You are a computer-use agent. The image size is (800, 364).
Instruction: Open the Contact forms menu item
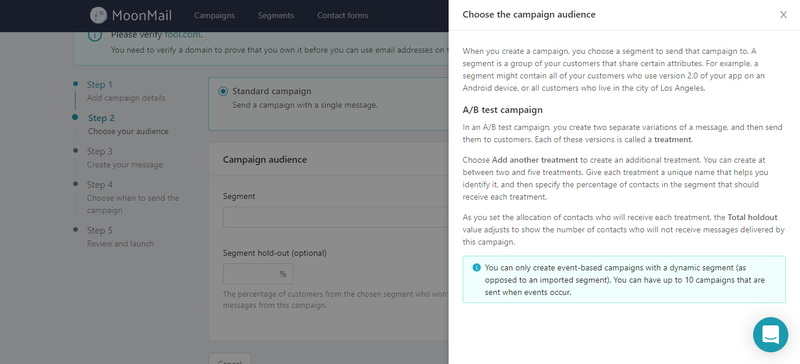[342, 15]
